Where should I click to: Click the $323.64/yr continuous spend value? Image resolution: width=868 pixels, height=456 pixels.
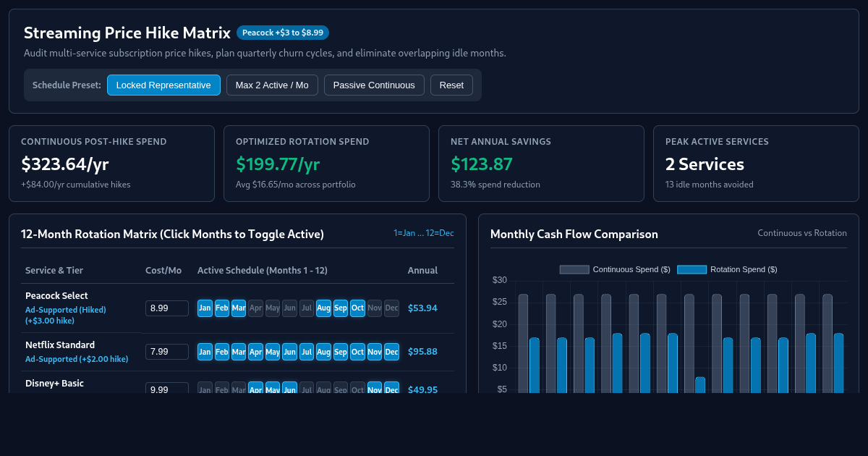click(x=65, y=164)
